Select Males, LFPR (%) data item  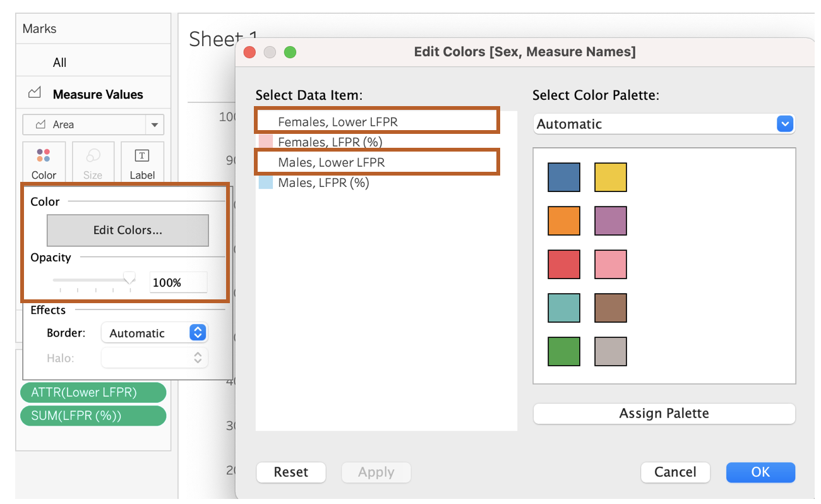click(x=323, y=183)
